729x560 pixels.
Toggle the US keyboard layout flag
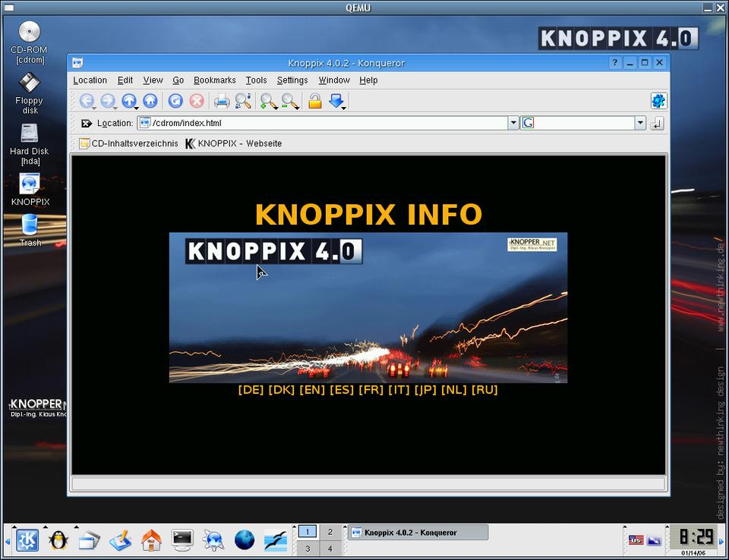pos(636,540)
